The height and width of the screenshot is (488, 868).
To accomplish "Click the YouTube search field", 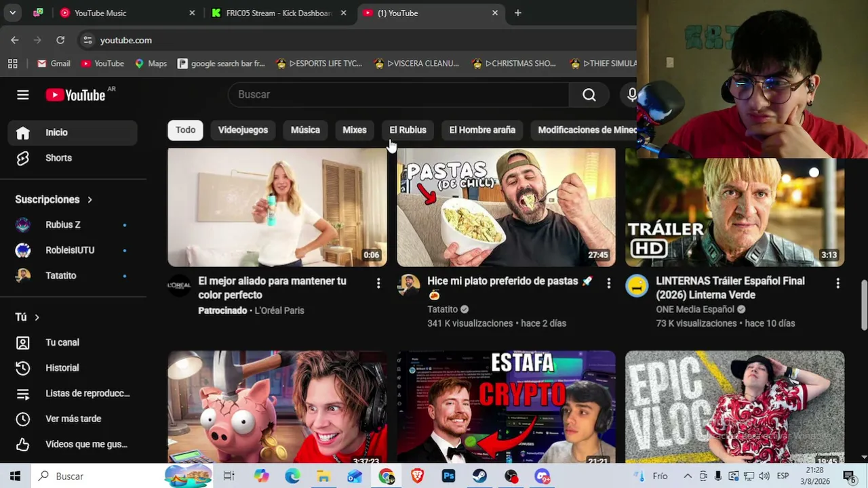I will coord(399,95).
